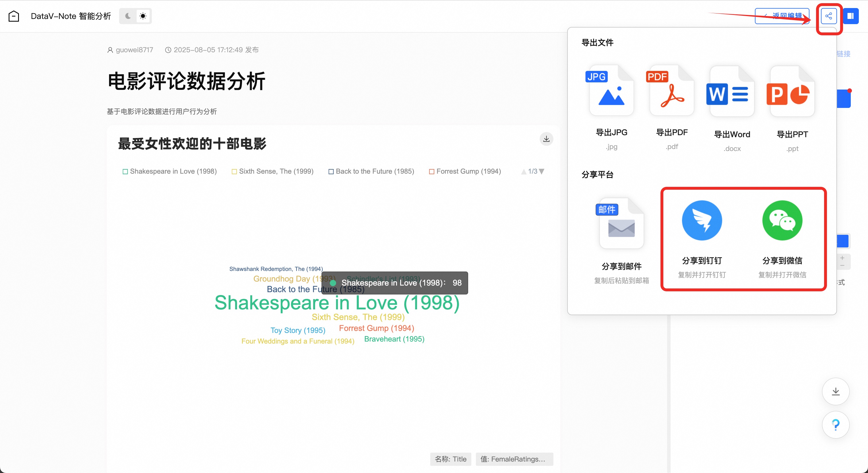Download the word cloud chart
Image resolution: width=868 pixels, height=473 pixels.
pos(546,139)
